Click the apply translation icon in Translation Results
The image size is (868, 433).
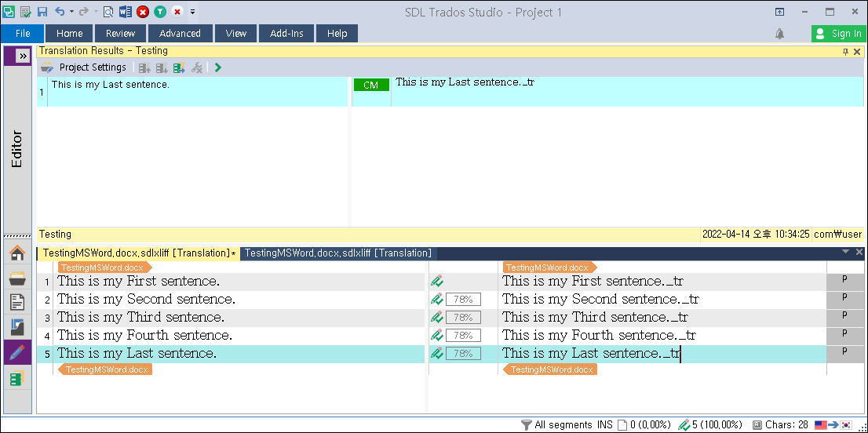pos(179,67)
